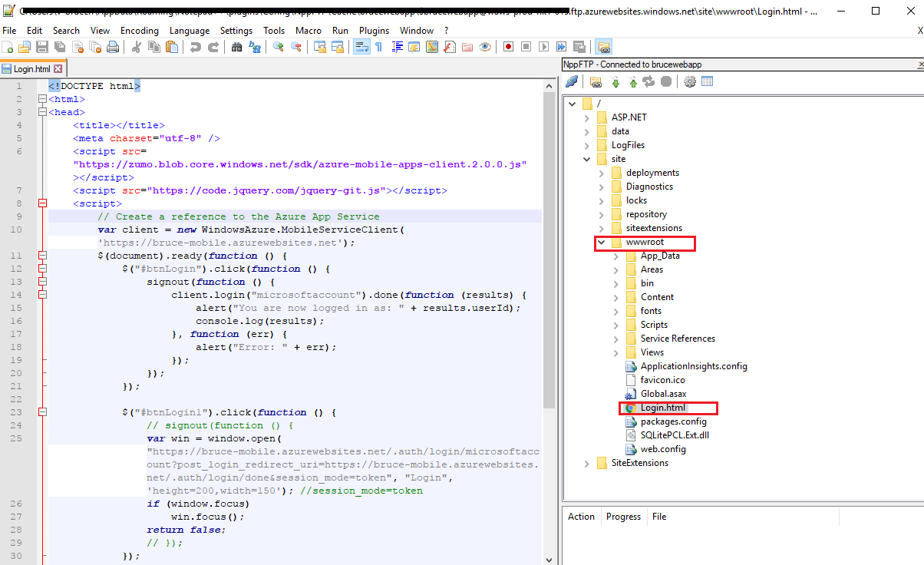Toggle word wrap in the toolbar
This screenshot has height=565, width=924.
pos(361,46)
